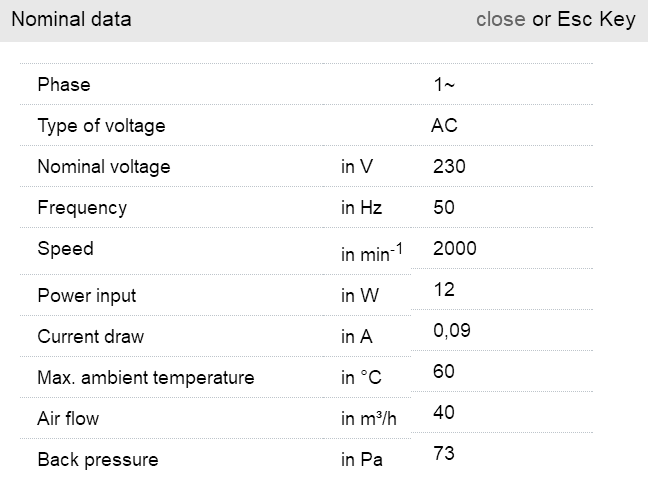Select the Phase row label
The image size is (648, 497).
click(64, 85)
